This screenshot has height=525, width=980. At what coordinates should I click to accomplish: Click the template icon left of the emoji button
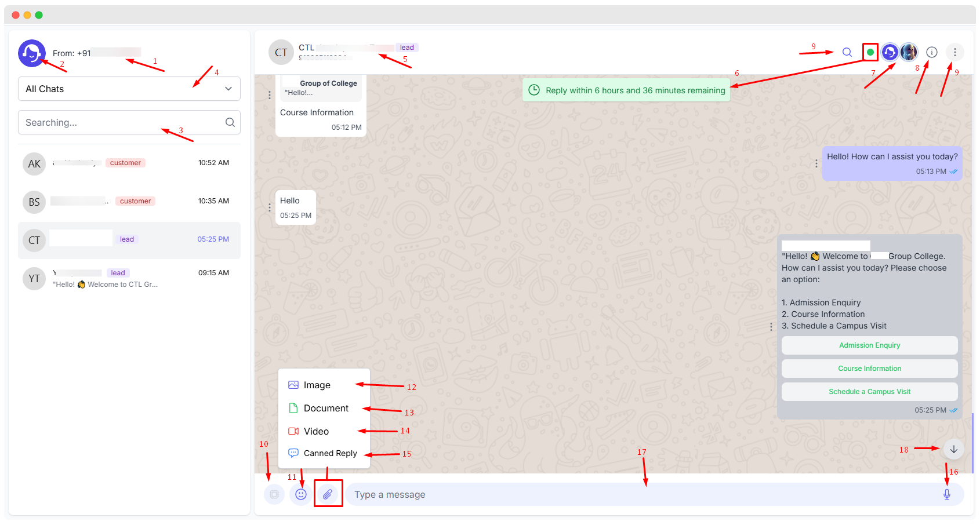click(274, 494)
